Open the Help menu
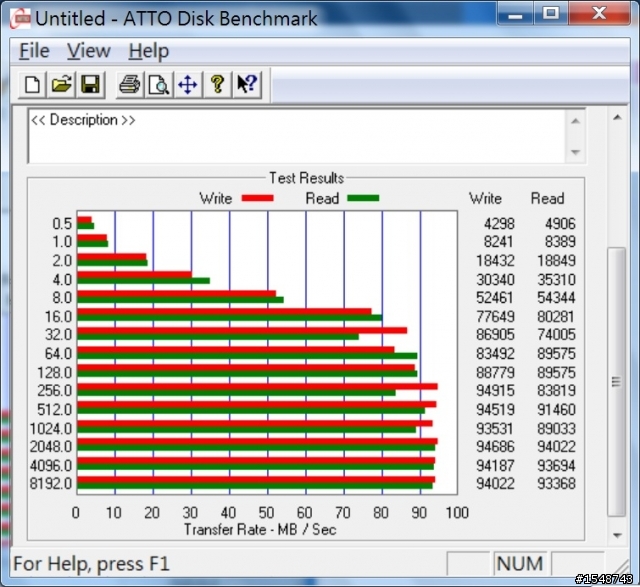The image size is (640, 587). coord(149,51)
